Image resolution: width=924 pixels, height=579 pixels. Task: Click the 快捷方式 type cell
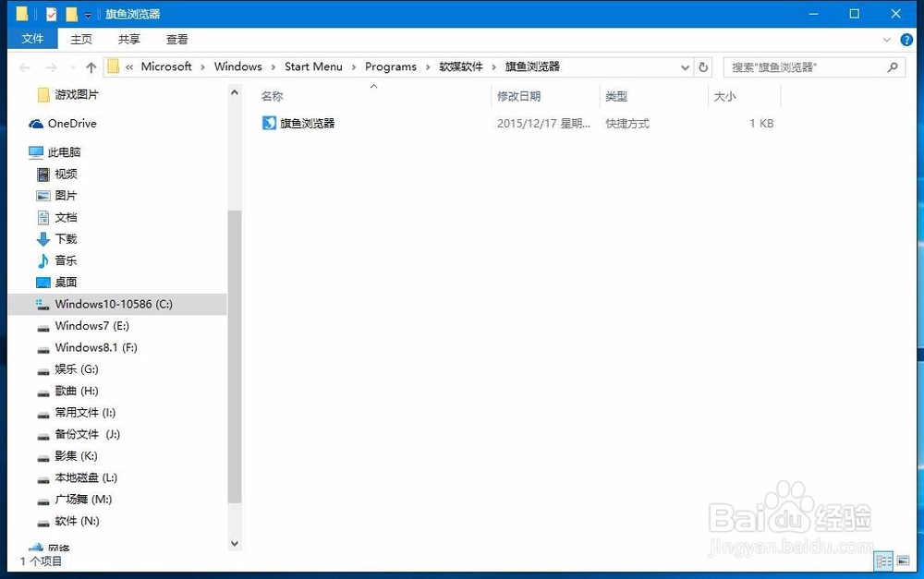click(x=627, y=124)
